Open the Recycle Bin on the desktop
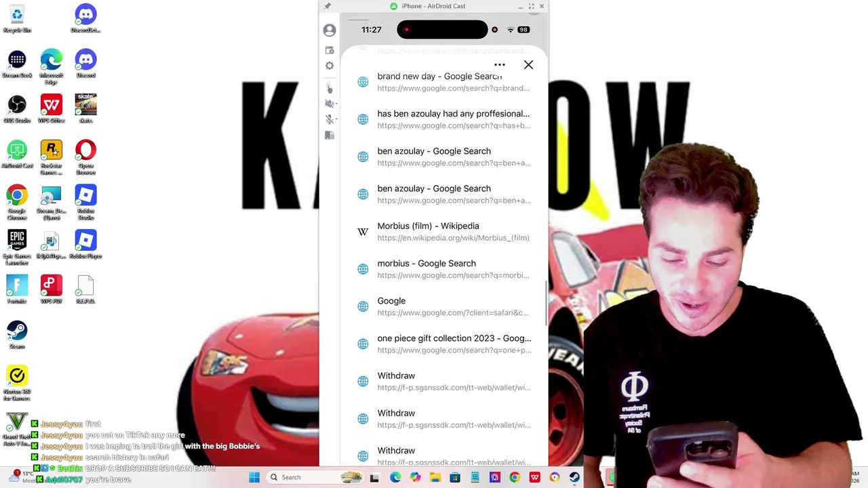Image resolution: width=868 pixels, height=488 pixels. click(17, 19)
